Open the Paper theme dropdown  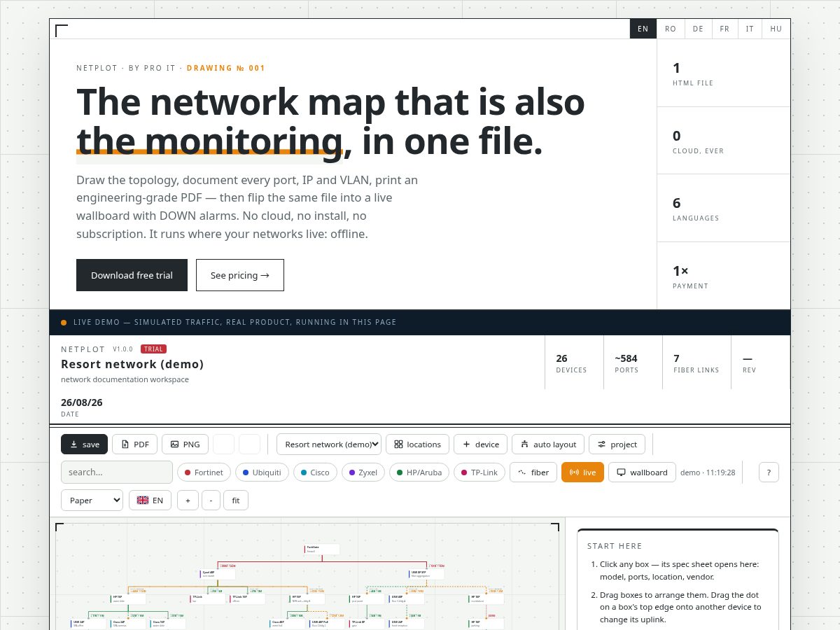(x=92, y=500)
